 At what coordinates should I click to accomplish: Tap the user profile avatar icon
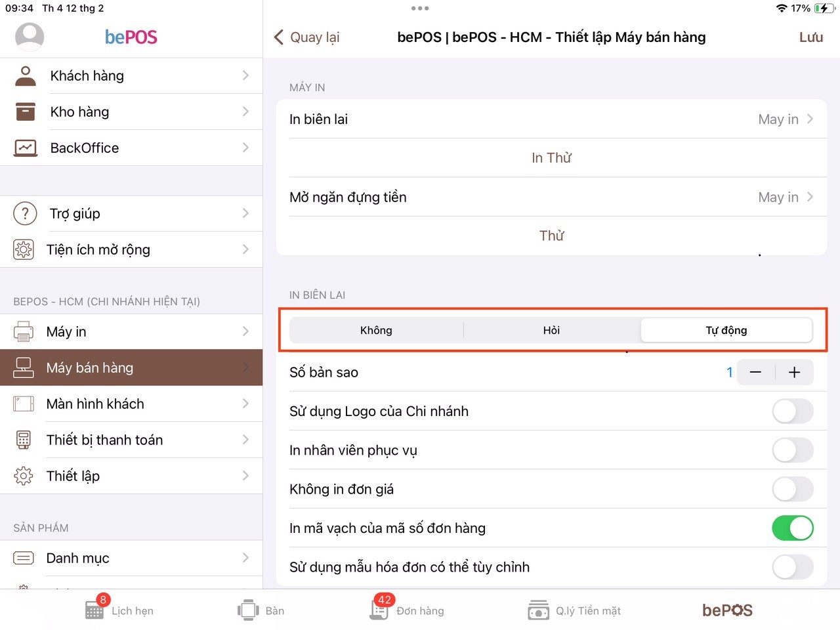[x=30, y=37]
